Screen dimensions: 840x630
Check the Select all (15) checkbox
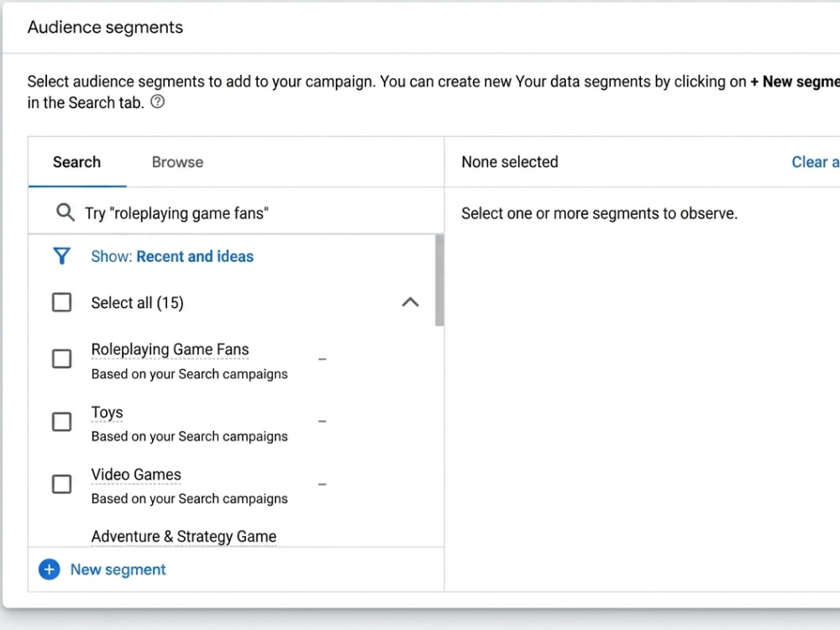pyautogui.click(x=61, y=302)
